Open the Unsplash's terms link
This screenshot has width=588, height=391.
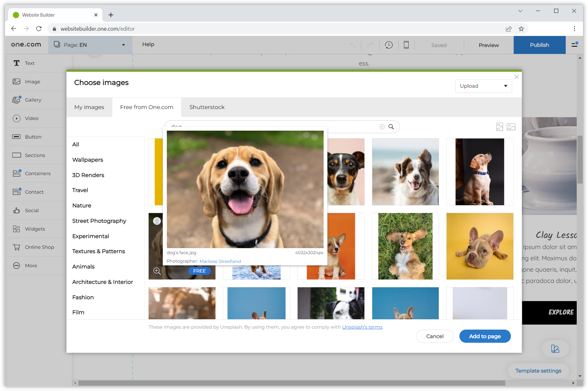pyautogui.click(x=362, y=327)
